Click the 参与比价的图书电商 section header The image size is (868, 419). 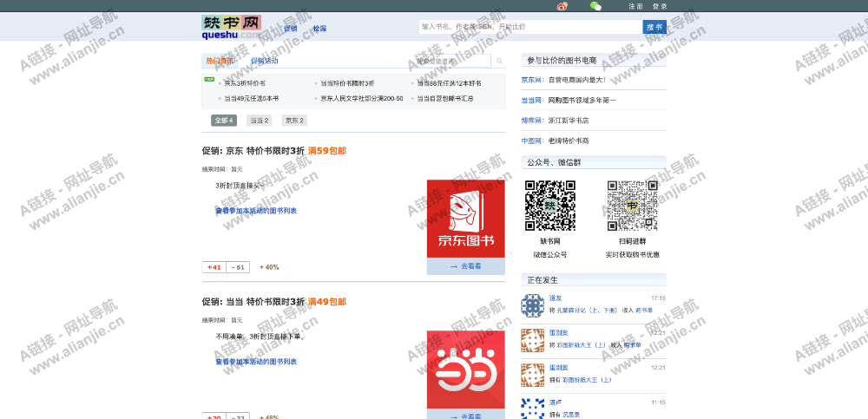pos(594,61)
